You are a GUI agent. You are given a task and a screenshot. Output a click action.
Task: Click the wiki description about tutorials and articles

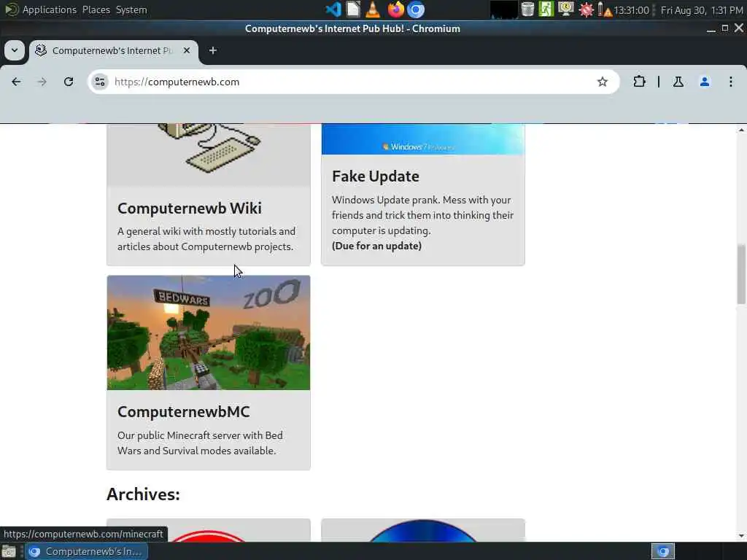point(206,238)
